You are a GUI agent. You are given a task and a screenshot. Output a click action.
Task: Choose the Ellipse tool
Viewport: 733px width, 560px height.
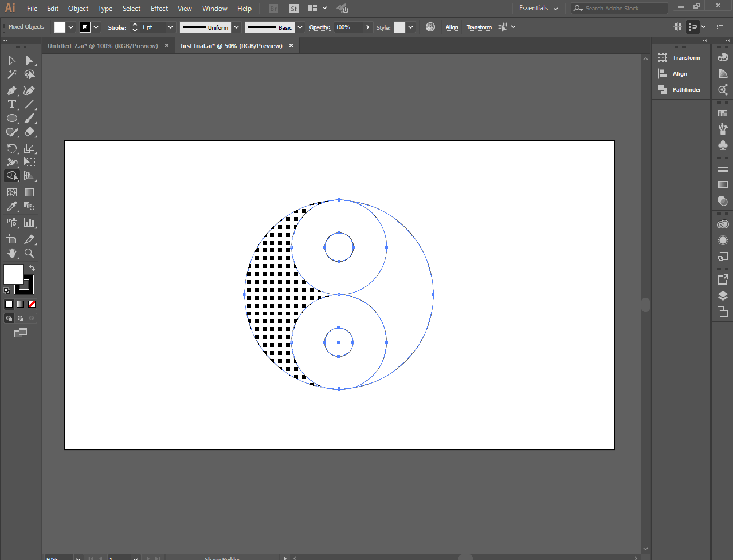point(12,118)
